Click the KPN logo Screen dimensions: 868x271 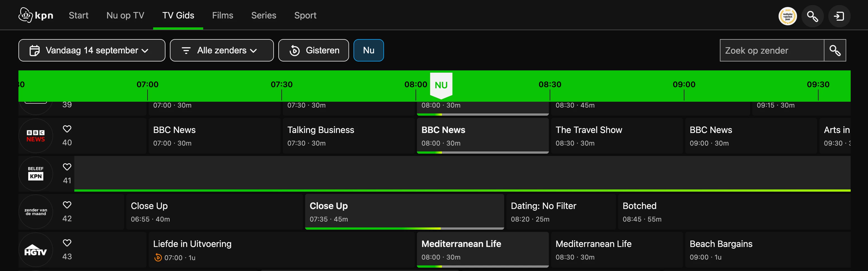coord(36,15)
